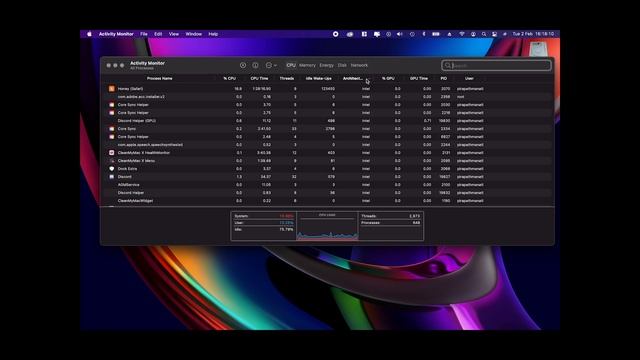Image resolution: width=640 pixels, height=360 pixels.
Task: Select the Dock Extra process row
Action: (x=327, y=169)
